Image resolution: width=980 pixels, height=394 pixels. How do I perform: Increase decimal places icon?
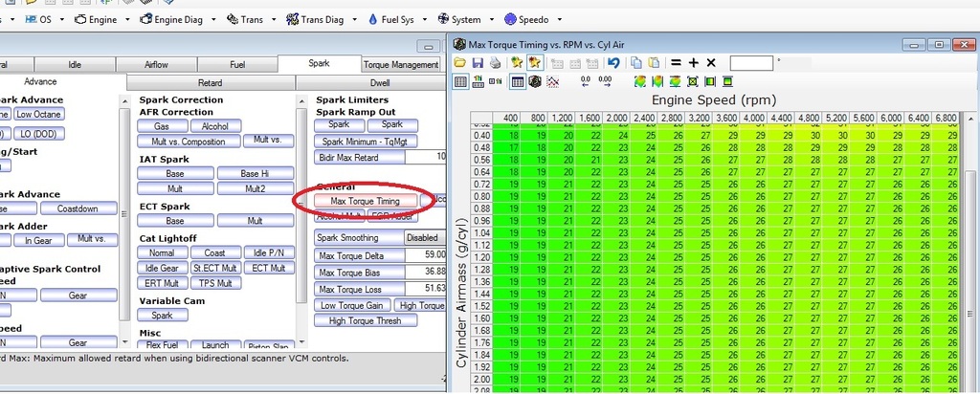pos(605,81)
